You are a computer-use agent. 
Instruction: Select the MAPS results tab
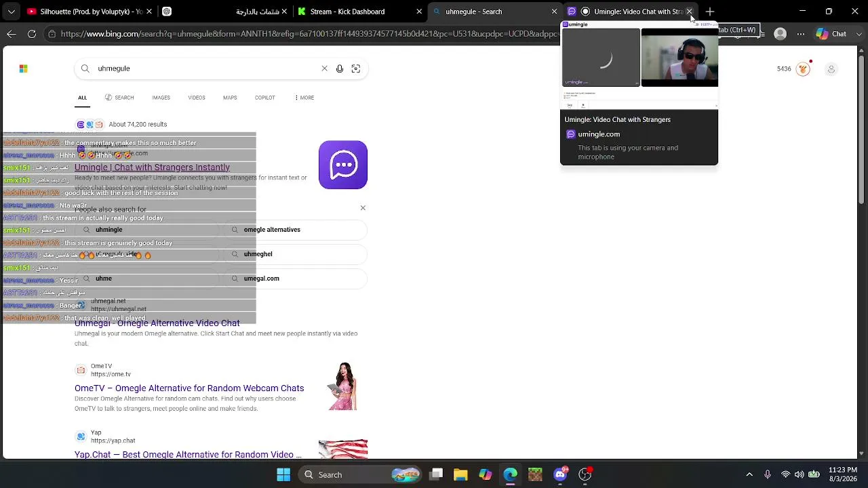click(x=230, y=98)
